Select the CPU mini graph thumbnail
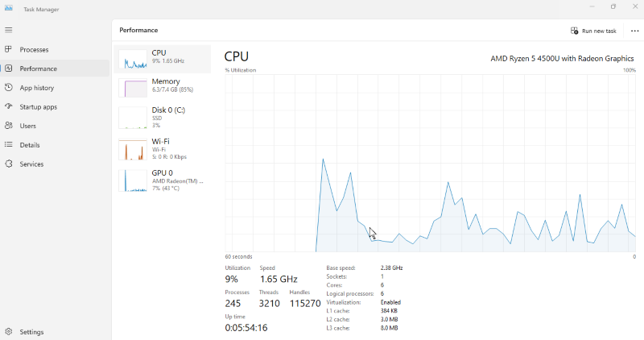The width and height of the screenshot is (644, 340). tap(133, 59)
